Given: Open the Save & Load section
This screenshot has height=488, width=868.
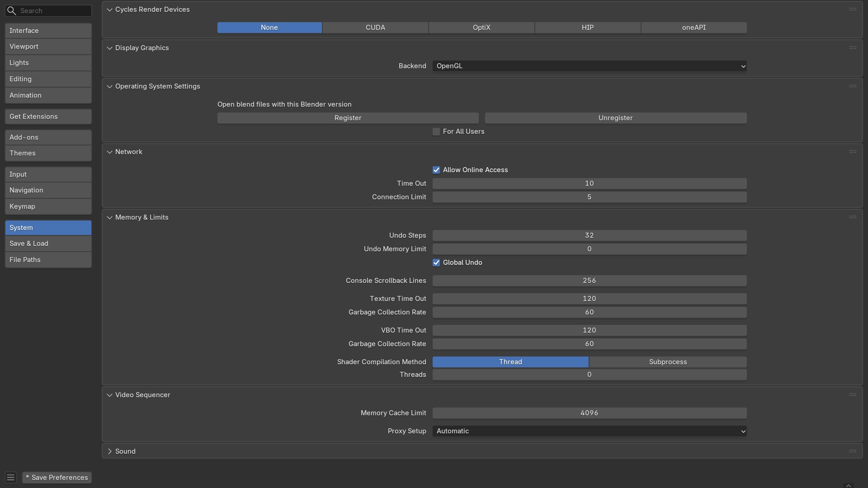Looking at the screenshot, I should (48, 244).
